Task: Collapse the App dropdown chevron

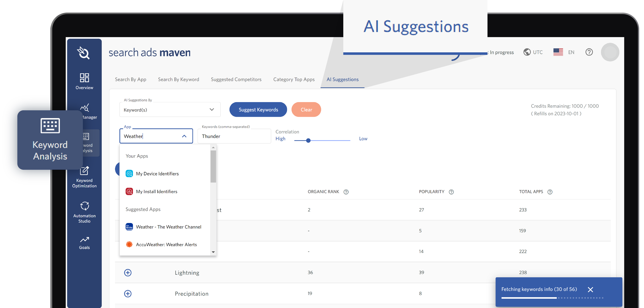Action: 184,136
